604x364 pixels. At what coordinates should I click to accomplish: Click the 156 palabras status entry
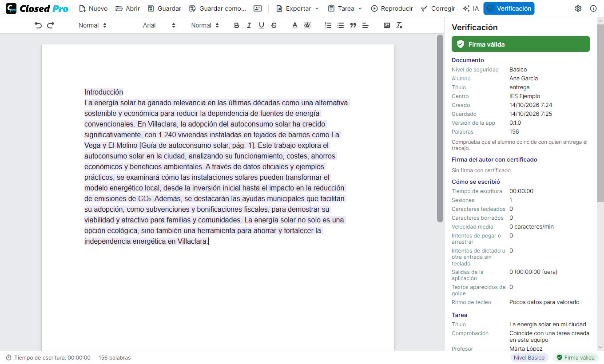tap(115, 357)
